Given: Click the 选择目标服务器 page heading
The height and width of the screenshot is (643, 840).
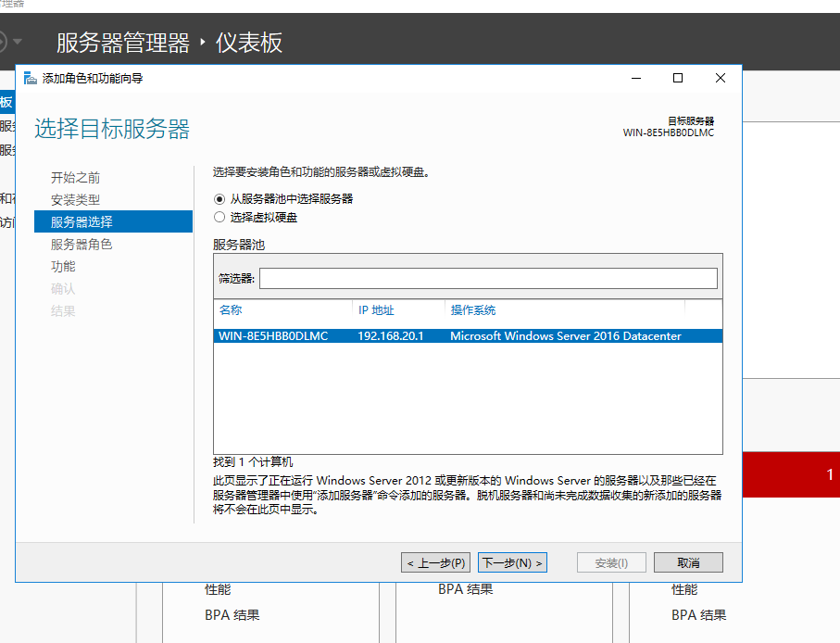Looking at the screenshot, I should 112,129.
